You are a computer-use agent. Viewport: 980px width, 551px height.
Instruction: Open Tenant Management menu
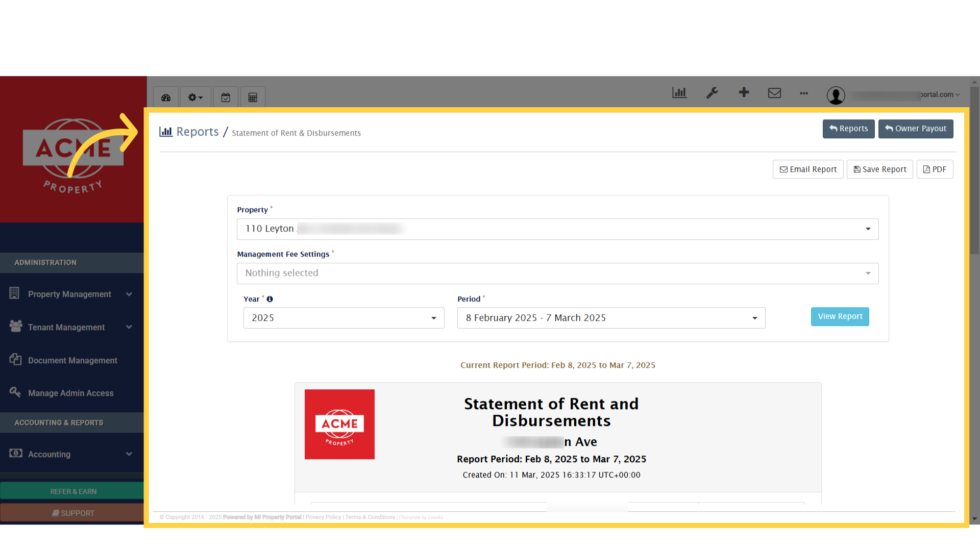tap(66, 327)
